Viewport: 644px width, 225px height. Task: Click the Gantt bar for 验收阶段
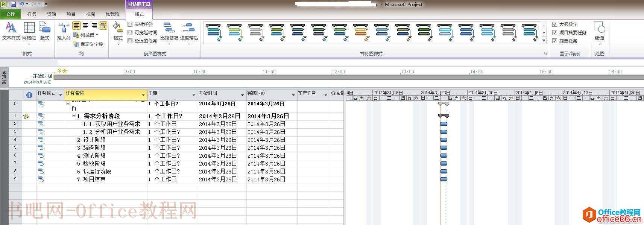click(444, 163)
